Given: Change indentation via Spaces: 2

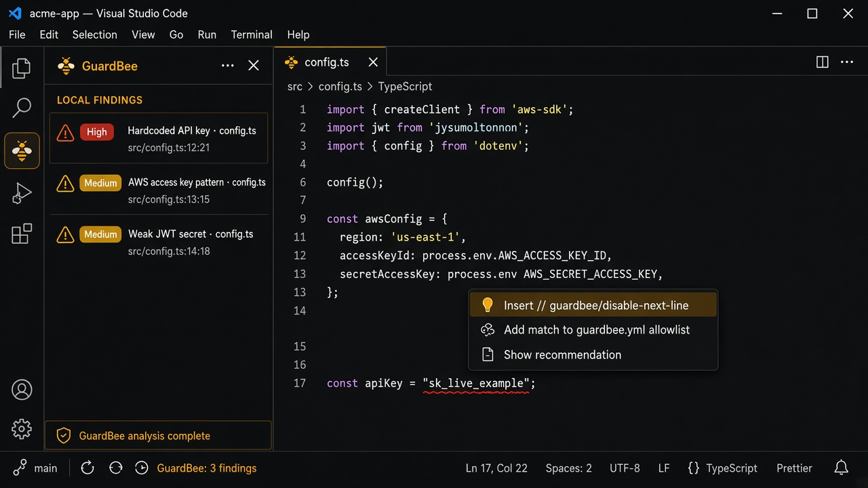Looking at the screenshot, I should pos(569,468).
